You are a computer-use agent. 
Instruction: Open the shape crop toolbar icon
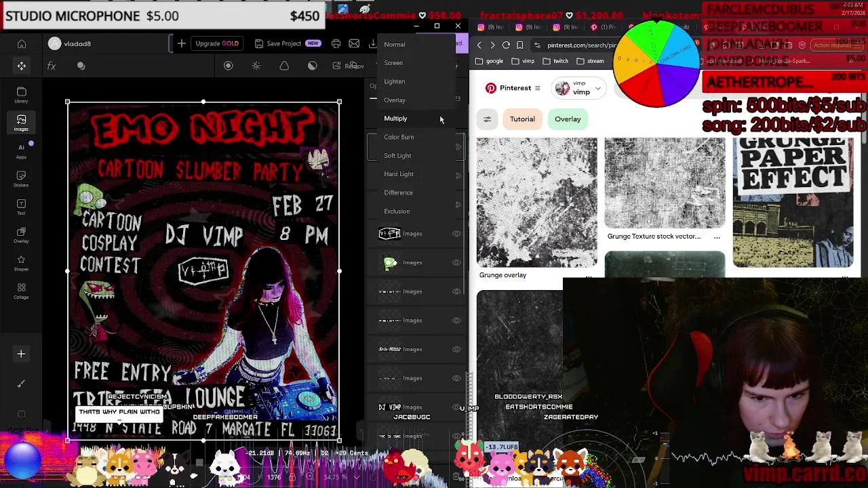click(x=284, y=66)
